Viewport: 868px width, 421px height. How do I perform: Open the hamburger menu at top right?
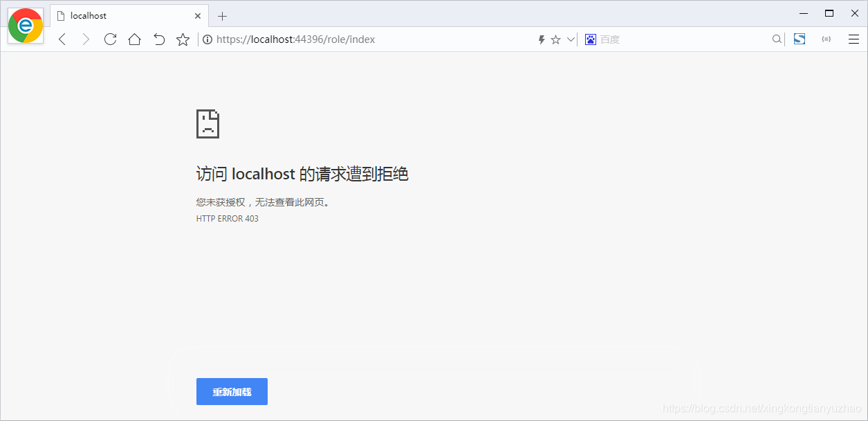tap(853, 39)
